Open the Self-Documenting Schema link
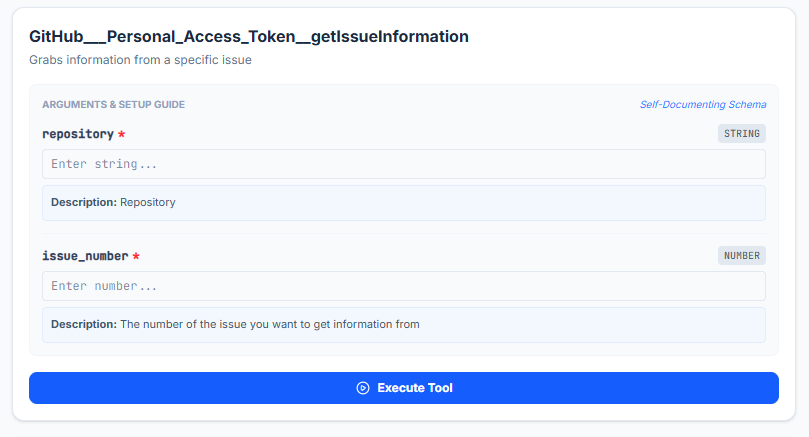Screen dimensions: 809x437 pyautogui.click(x=703, y=104)
